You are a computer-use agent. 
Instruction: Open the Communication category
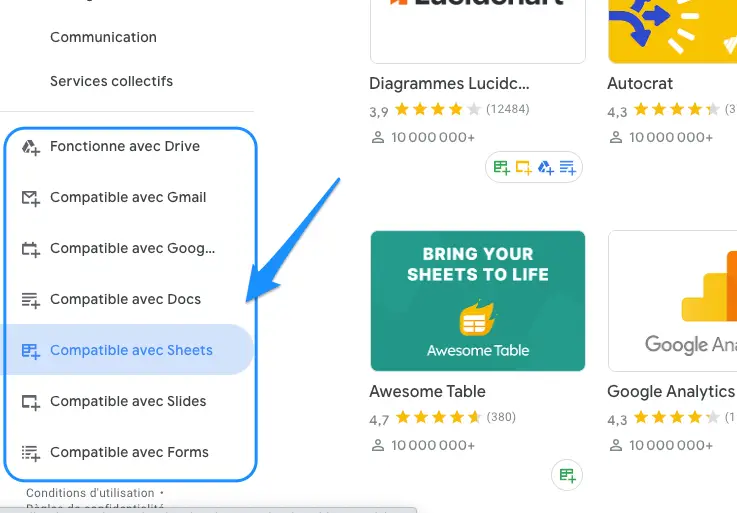[x=103, y=37]
